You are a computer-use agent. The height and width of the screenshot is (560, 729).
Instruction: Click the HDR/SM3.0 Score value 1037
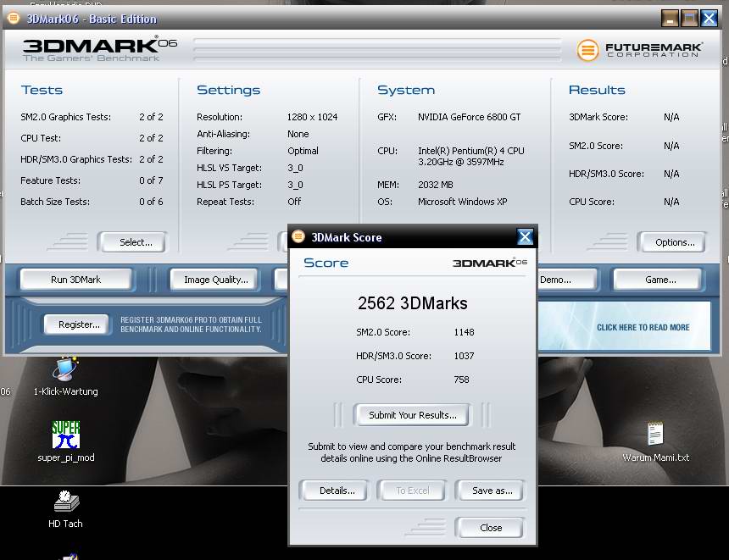click(464, 356)
